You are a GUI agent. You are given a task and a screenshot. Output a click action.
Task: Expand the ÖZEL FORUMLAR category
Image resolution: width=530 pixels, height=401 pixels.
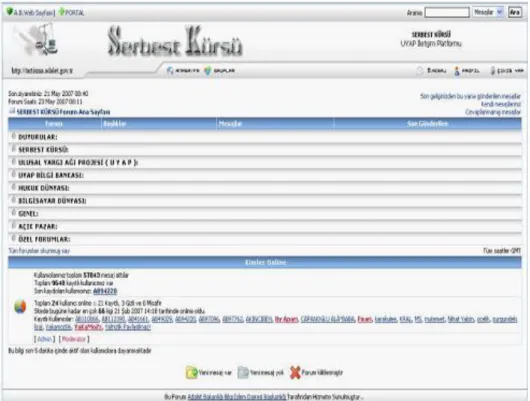[x=44, y=239]
